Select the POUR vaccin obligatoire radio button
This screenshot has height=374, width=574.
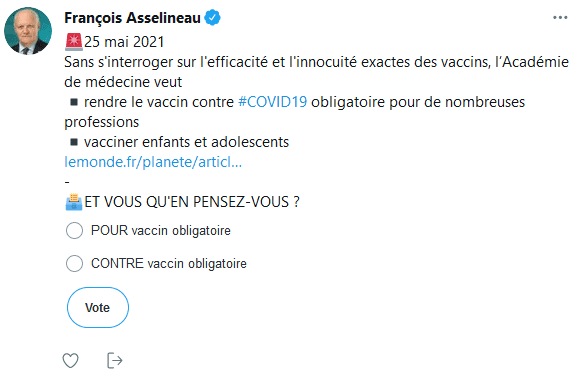click(74, 231)
